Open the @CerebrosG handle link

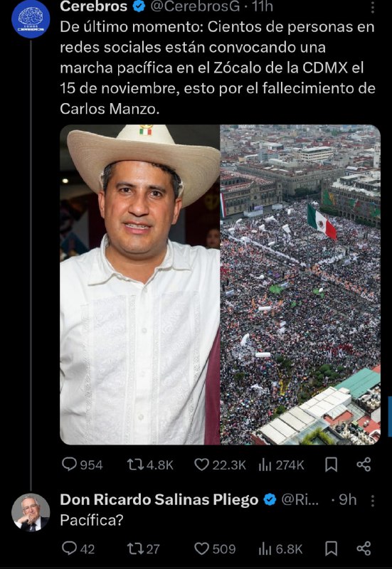point(195,6)
